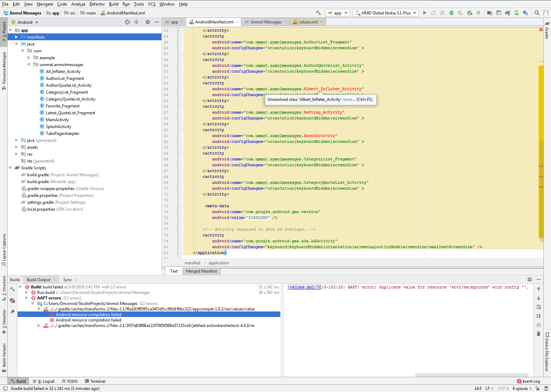Expand the res folder in project tree
Image resolution: width=551 pixels, height=392 pixels.
point(17,154)
